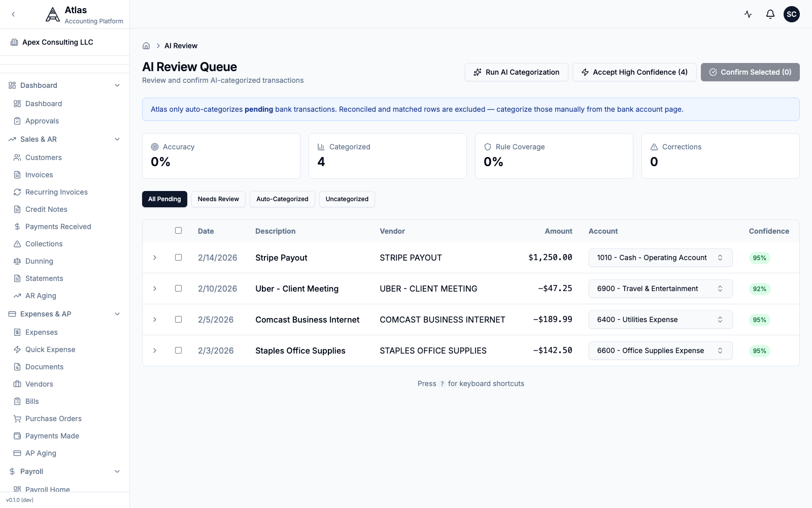
Task: Click the -$189.99 amount cell
Action: [553, 320]
